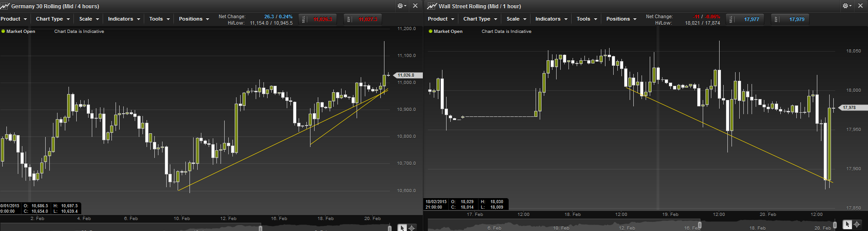The image size is (868, 231).
Task: Click right range handle on Wall Street navigator
Action: click(x=835, y=225)
